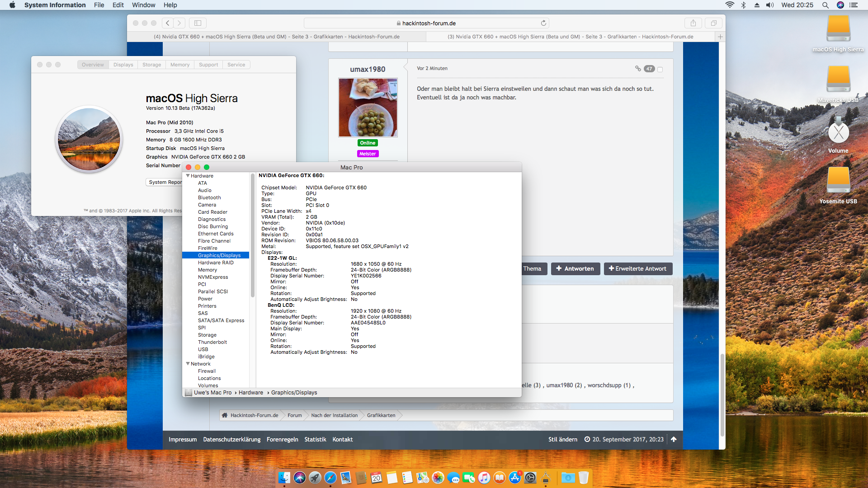The height and width of the screenshot is (488, 868).
Task: Open the Safari sidebar panel
Action: click(x=198, y=23)
